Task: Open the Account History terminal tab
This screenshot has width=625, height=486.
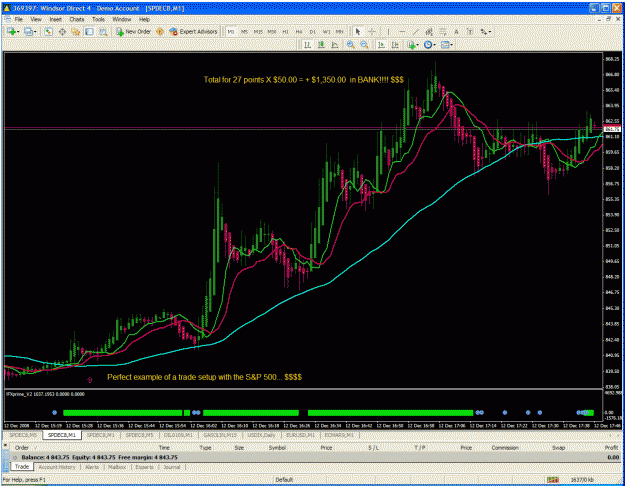Action: point(57,467)
